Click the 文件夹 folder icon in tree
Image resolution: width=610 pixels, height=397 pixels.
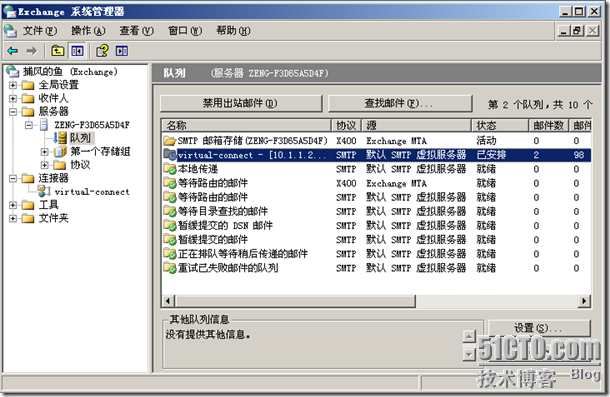click(x=28, y=218)
